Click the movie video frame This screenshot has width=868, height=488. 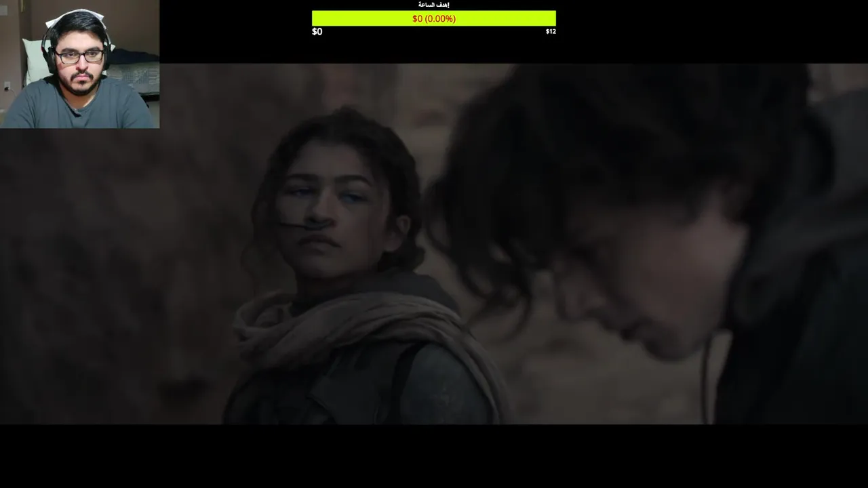(434, 244)
